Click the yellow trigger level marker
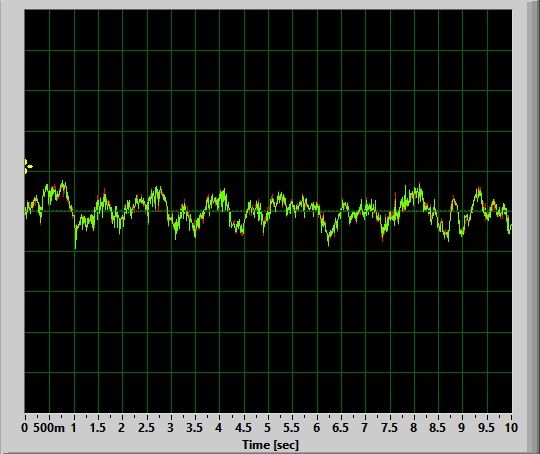Screen dimensions: 540x454 tap(28, 167)
